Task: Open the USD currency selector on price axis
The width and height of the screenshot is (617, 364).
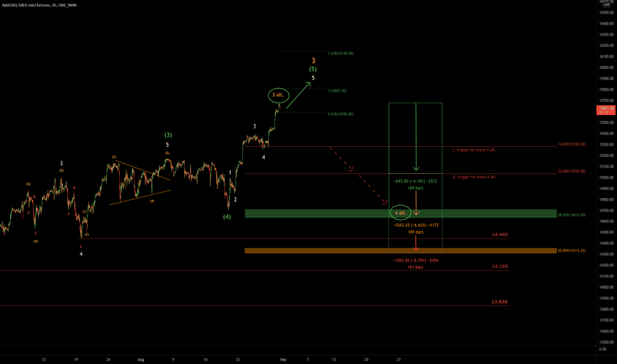Action: [x=606, y=5]
